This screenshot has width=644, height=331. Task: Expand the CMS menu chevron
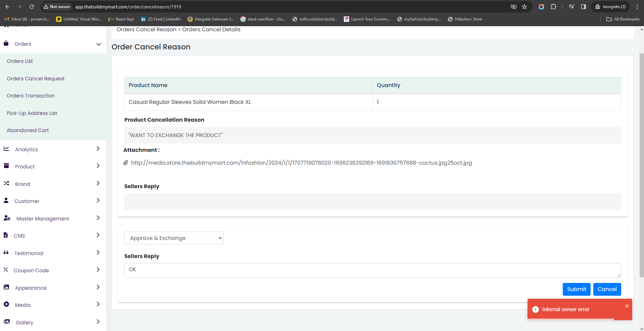(98, 235)
